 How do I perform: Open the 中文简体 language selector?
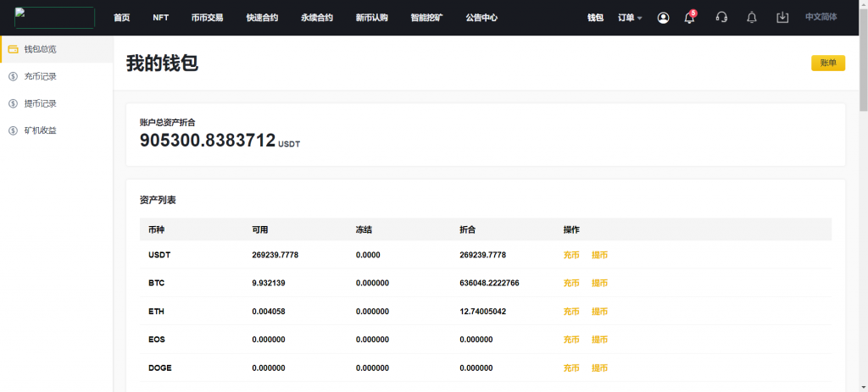pos(821,17)
